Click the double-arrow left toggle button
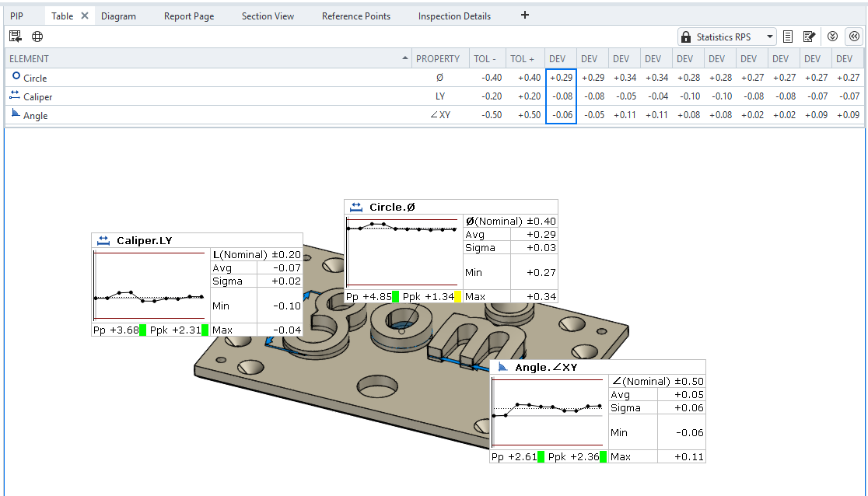 click(x=854, y=37)
